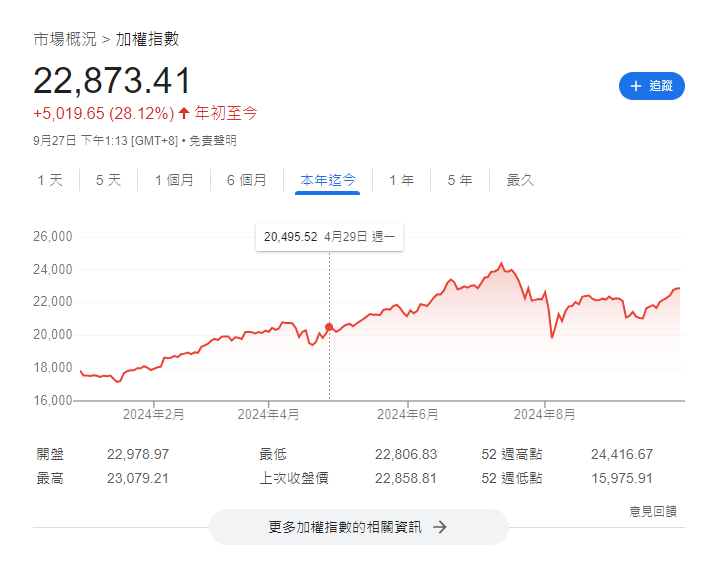Select the 本年迄今 tab
This screenshot has height=573, width=721.
(328, 180)
